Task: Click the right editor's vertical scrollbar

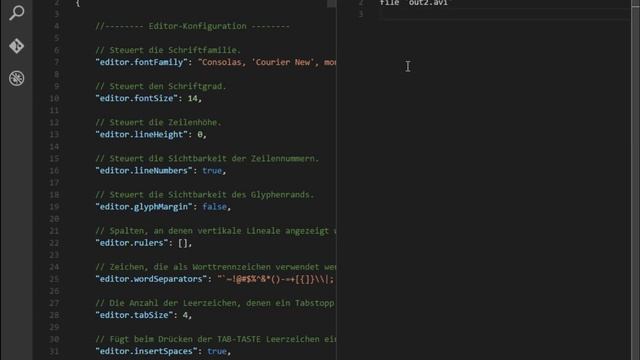Action: pos(635,180)
